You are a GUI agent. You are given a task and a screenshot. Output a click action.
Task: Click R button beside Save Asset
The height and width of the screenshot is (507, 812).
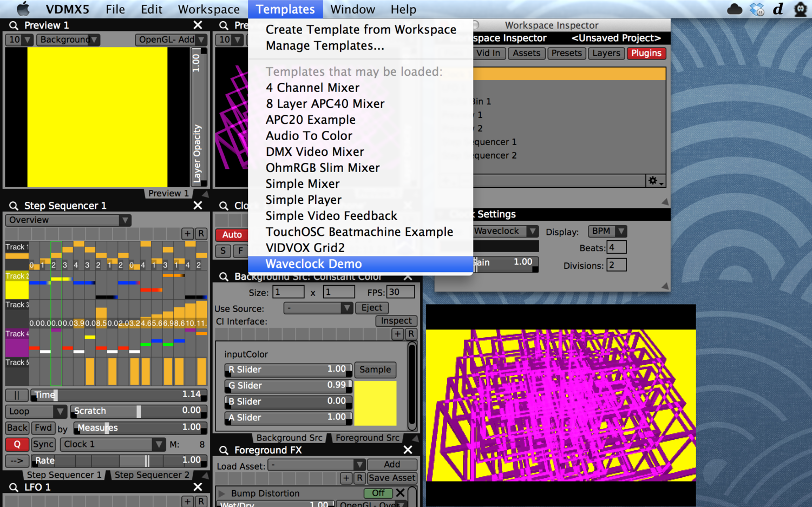[359, 478]
